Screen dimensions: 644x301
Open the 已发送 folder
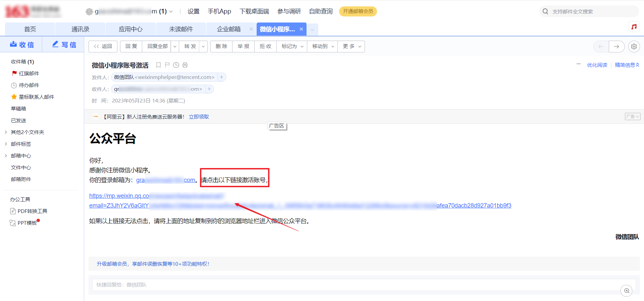(18, 120)
